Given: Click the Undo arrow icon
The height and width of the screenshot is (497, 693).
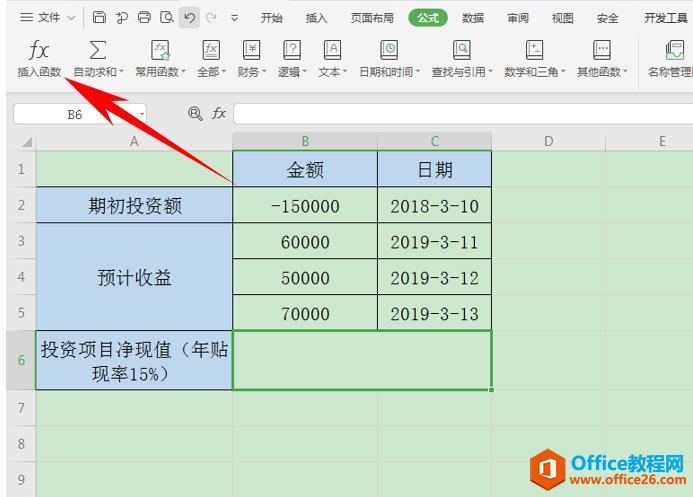Looking at the screenshot, I should click(189, 18).
